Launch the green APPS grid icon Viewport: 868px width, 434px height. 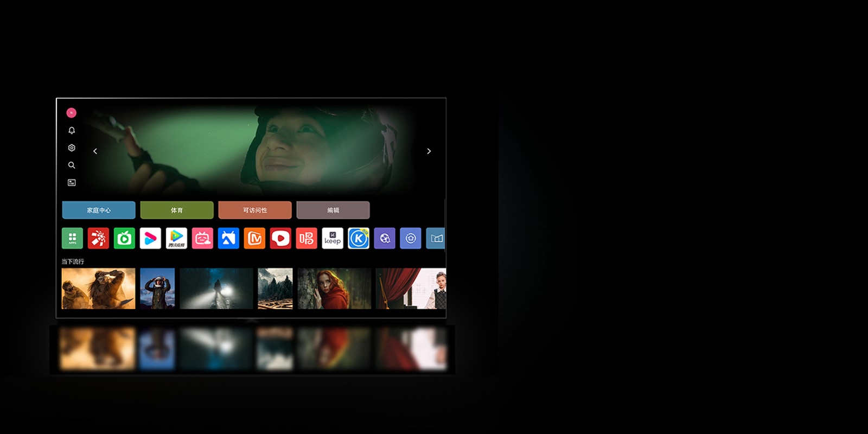point(72,238)
